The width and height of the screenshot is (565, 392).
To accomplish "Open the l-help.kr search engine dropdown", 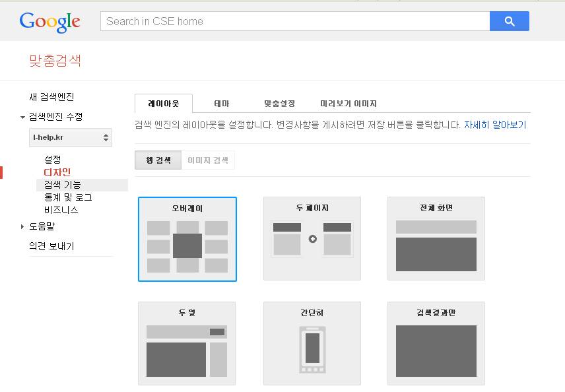I will coord(73,137).
